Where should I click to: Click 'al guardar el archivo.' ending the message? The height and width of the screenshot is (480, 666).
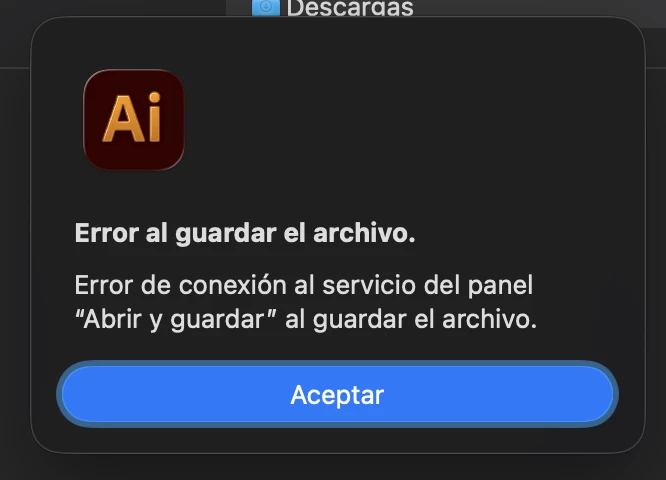[x=411, y=319]
